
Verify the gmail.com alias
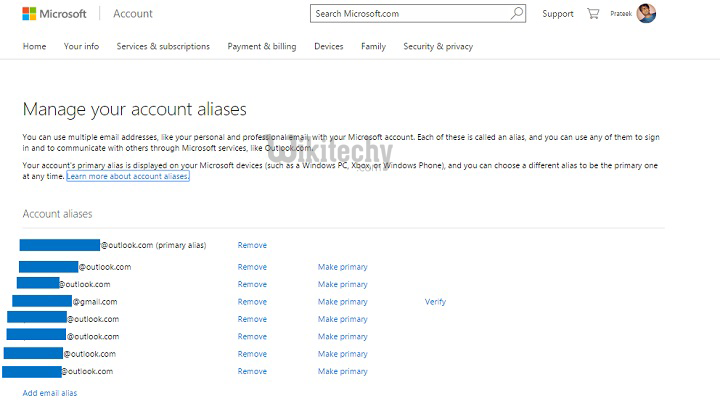click(435, 301)
